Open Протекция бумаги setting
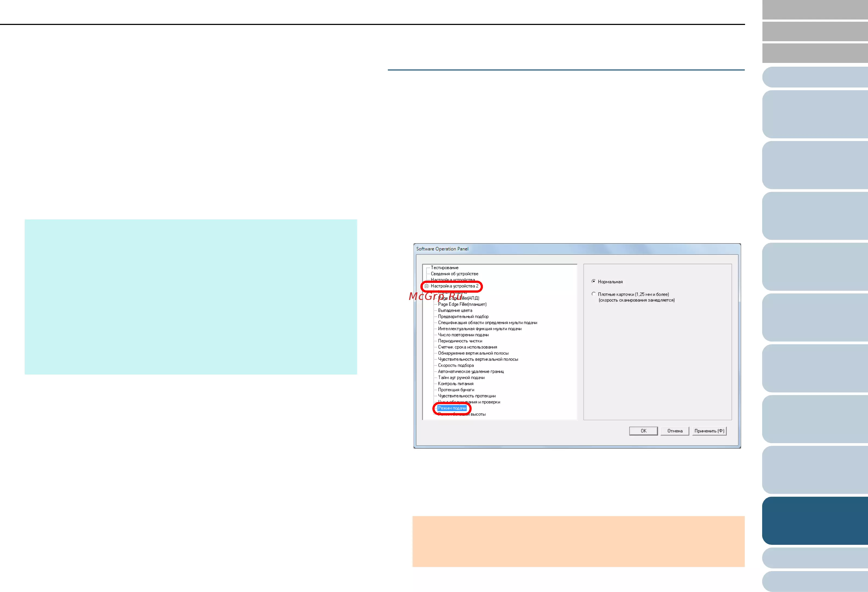The width and height of the screenshot is (868, 592). coord(456,390)
